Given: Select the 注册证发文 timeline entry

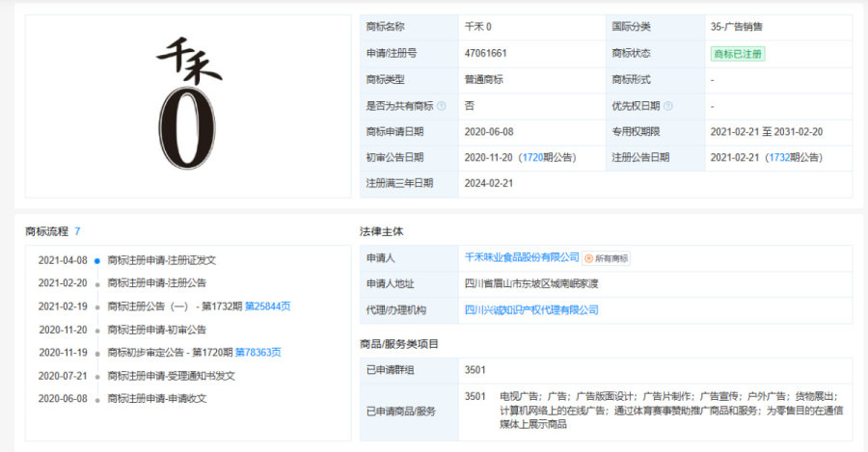Looking at the screenshot, I should click(x=162, y=260).
